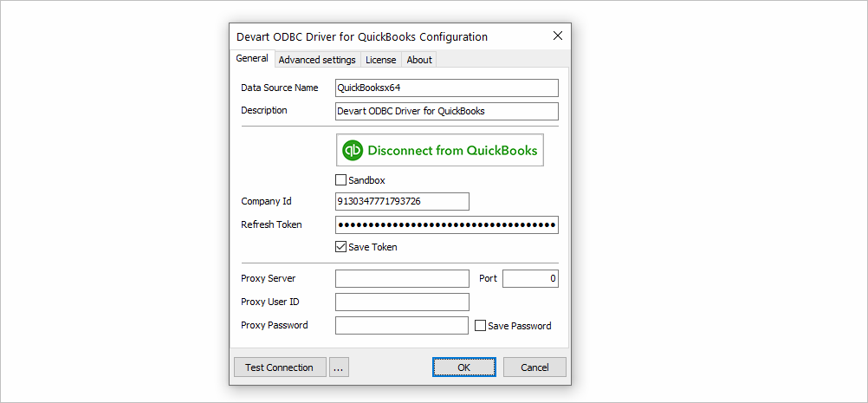Focus the Data Source Name field
The height and width of the screenshot is (403, 868).
pos(447,88)
